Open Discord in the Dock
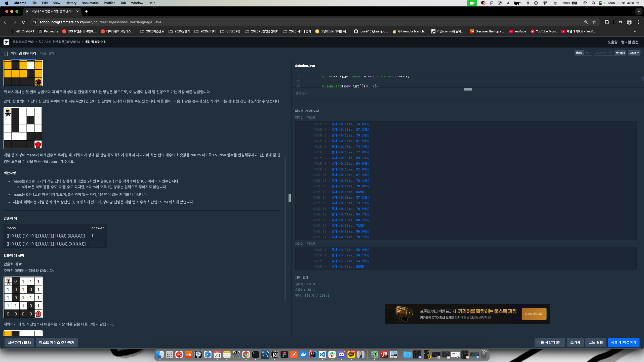The height and width of the screenshot is (362, 644). pos(342,354)
